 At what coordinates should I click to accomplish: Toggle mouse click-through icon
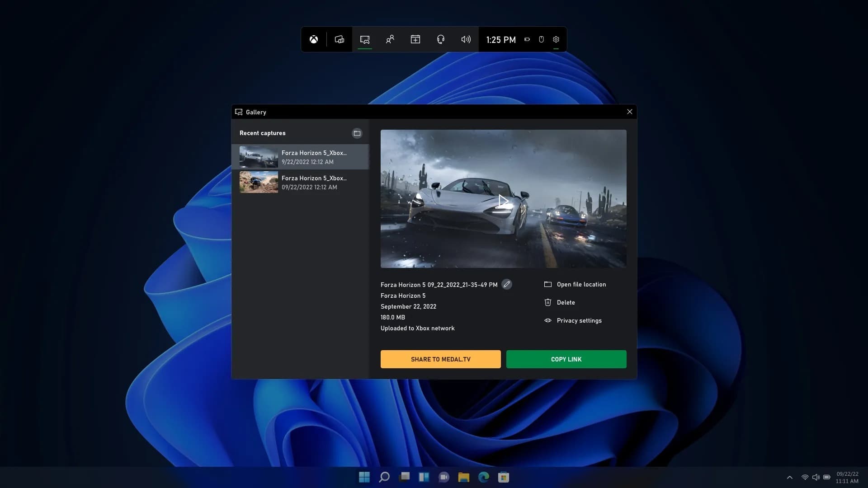click(541, 39)
